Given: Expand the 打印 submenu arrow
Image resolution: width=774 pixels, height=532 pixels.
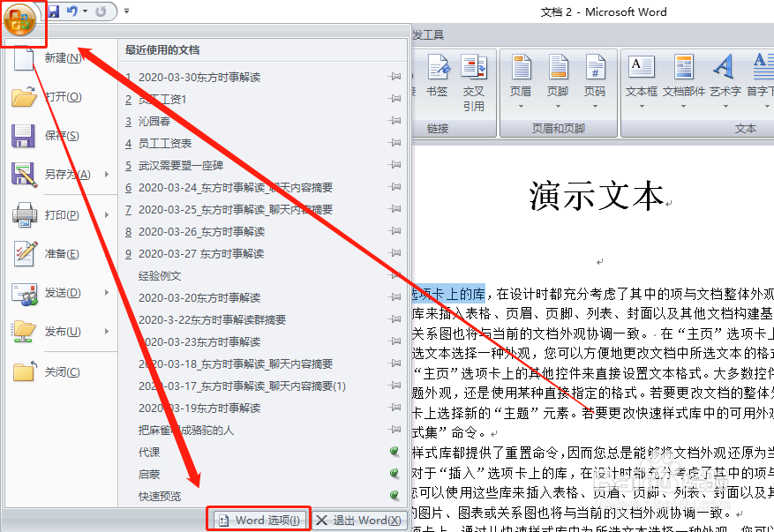Looking at the screenshot, I should tap(107, 214).
